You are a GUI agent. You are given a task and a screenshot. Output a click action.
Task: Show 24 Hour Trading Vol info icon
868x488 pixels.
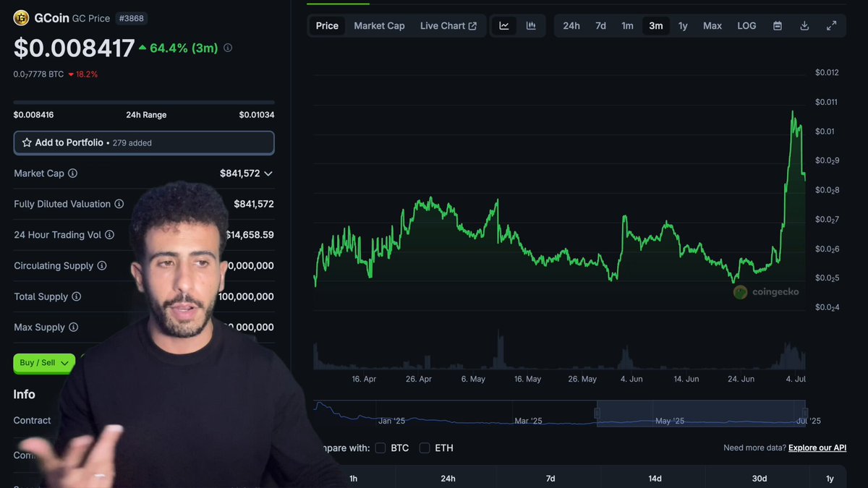(x=110, y=235)
